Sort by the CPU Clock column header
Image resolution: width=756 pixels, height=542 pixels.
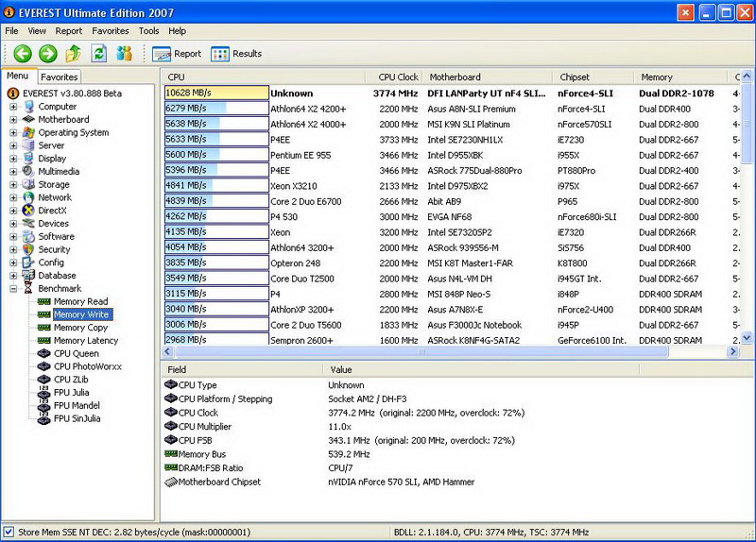point(394,77)
